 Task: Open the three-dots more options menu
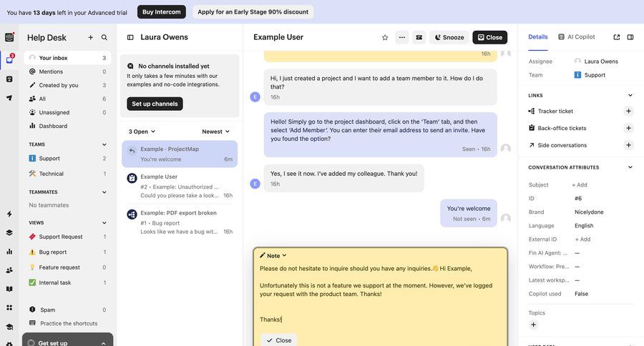coord(402,37)
